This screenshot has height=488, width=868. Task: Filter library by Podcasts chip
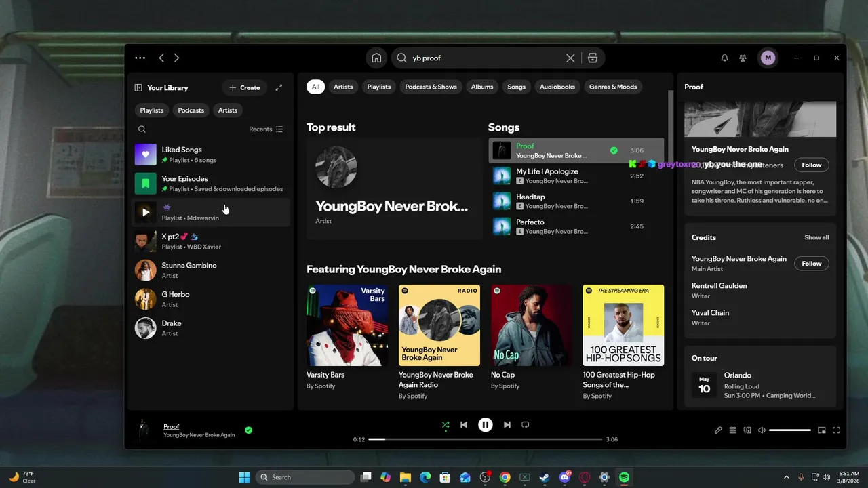point(191,110)
